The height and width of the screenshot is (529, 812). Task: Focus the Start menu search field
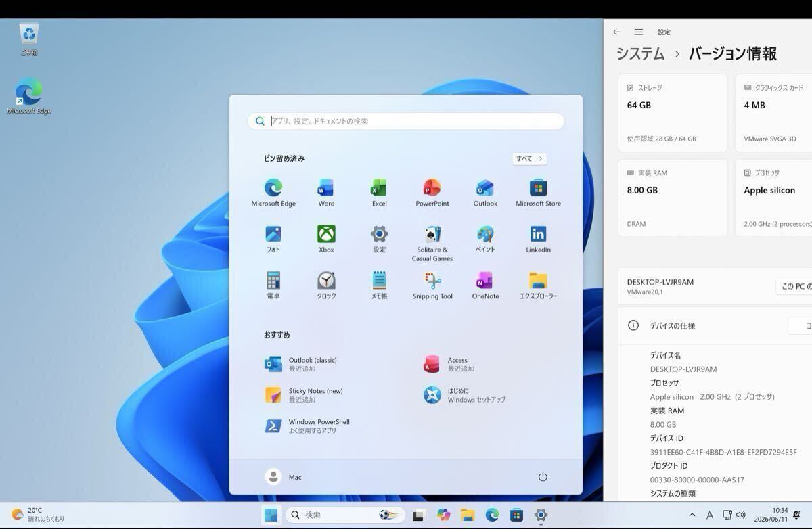pos(406,121)
